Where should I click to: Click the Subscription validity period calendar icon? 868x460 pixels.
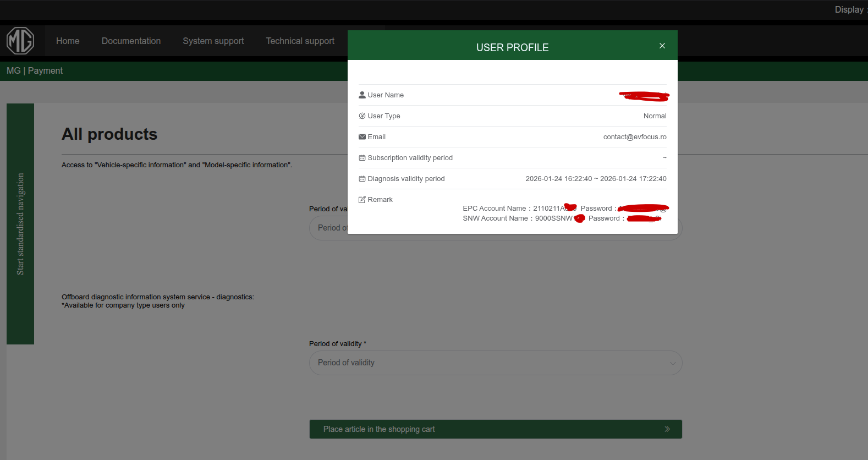[x=362, y=158]
